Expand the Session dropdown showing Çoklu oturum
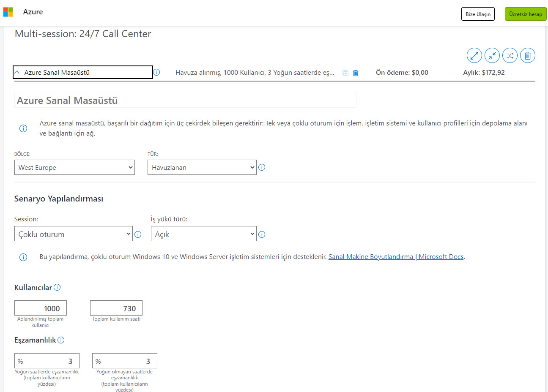 [x=74, y=234]
